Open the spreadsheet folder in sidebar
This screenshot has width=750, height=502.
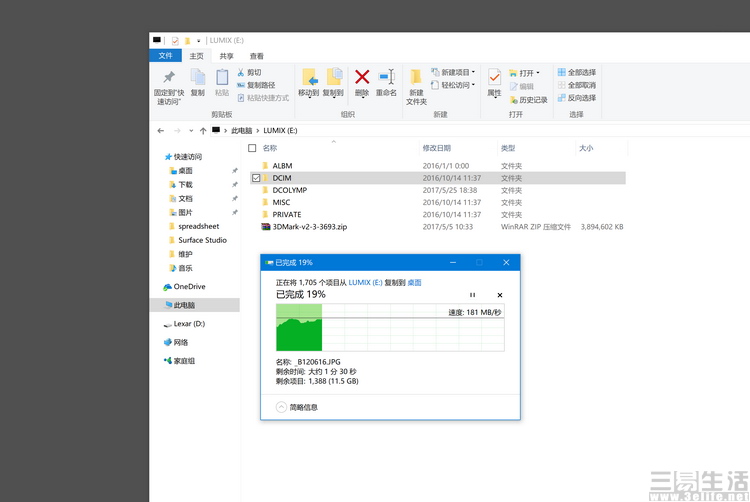pyautogui.click(x=194, y=226)
